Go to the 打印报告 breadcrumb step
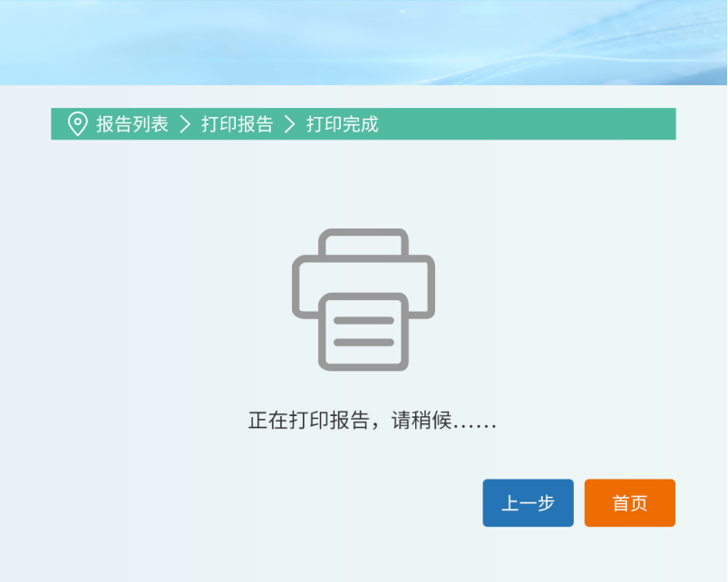Screen dimensions: 728x582 [x=238, y=124]
